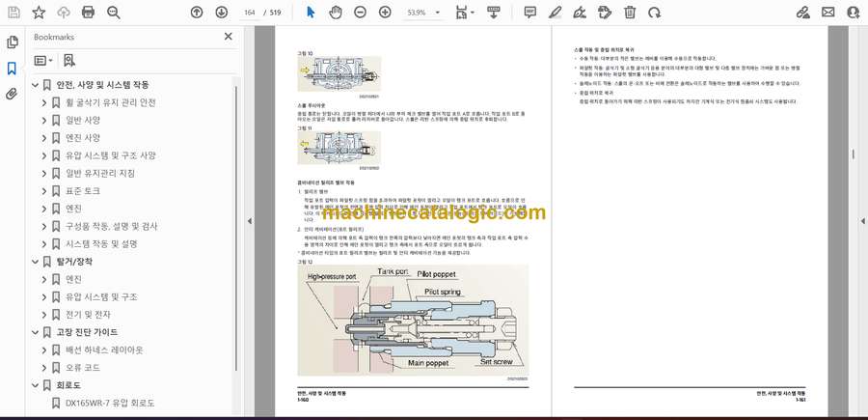The image size is (868, 420).
Task: Open the Attachments panel paperclip
Action: click(x=12, y=95)
